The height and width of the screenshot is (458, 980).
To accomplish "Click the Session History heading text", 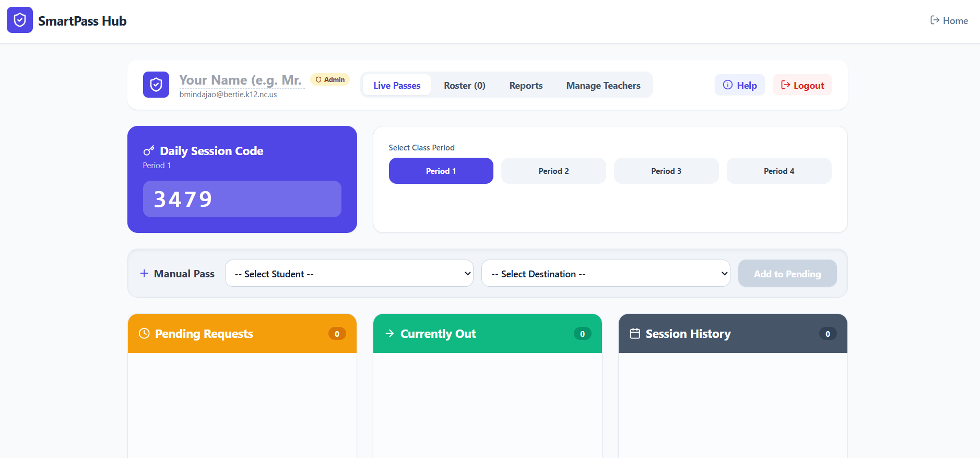I will point(688,334).
